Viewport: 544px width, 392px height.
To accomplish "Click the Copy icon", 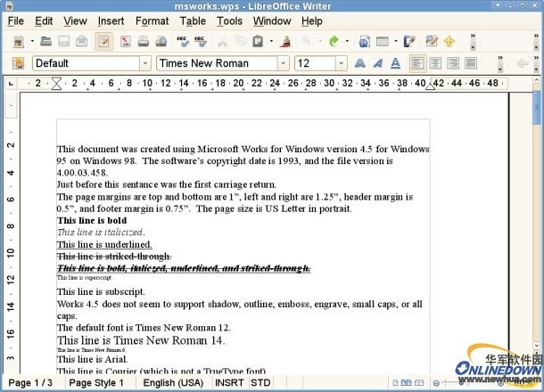I will tap(240, 41).
